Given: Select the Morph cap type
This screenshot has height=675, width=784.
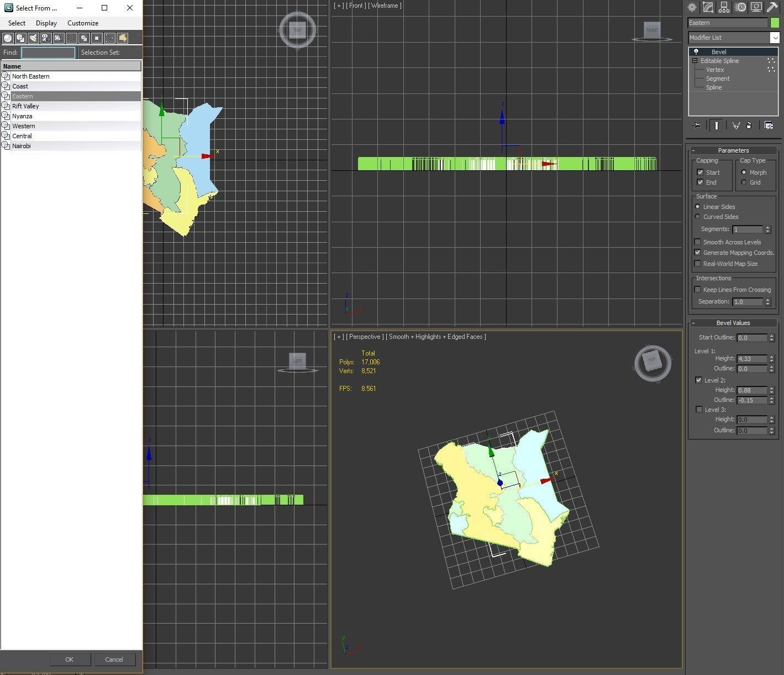Looking at the screenshot, I should (744, 172).
